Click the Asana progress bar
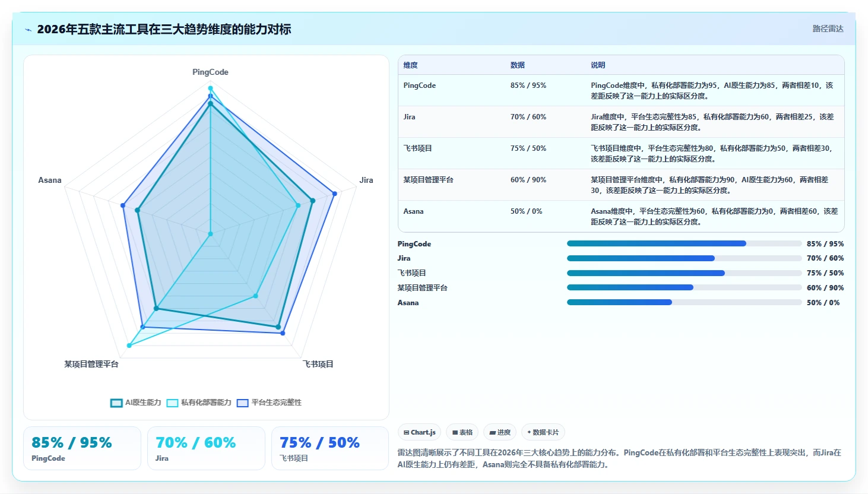Viewport: 868px width, 494px height. pyautogui.click(x=684, y=302)
